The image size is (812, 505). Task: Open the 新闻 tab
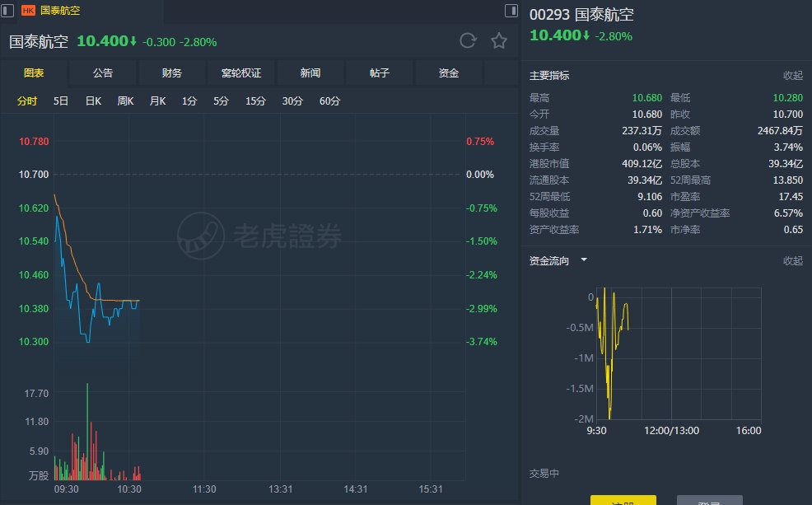click(x=310, y=73)
